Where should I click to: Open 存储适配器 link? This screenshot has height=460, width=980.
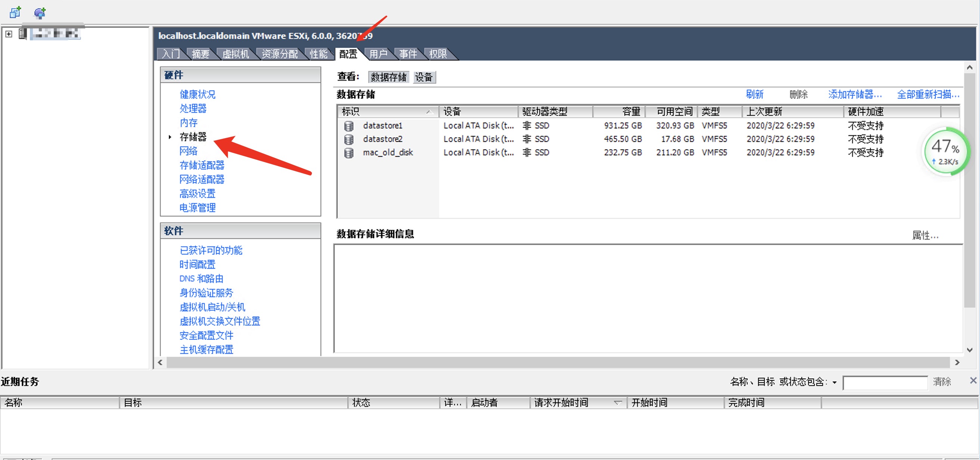pos(202,165)
